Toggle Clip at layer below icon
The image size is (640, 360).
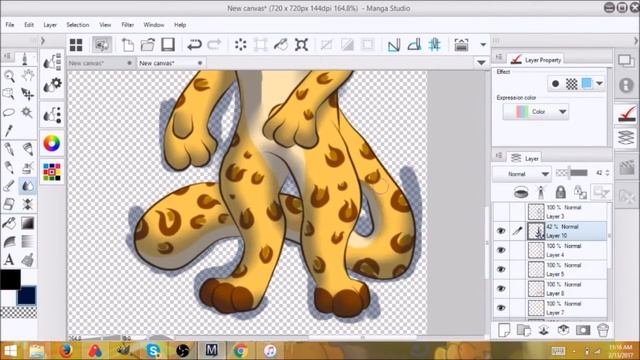pos(520,192)
